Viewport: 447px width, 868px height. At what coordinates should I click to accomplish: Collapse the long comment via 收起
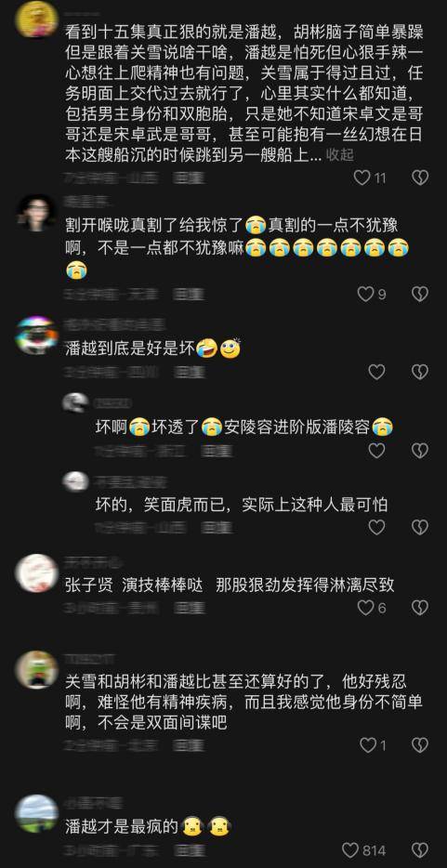(x=340, y=154)
